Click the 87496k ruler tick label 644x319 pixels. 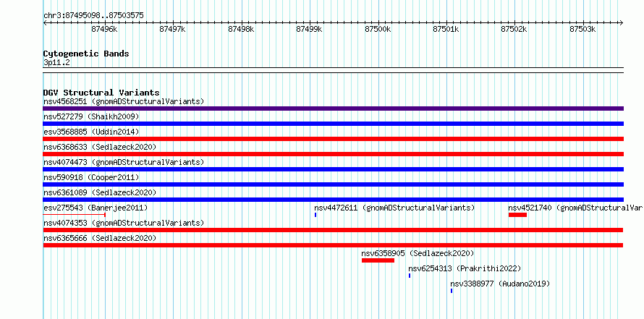(104, 30)
